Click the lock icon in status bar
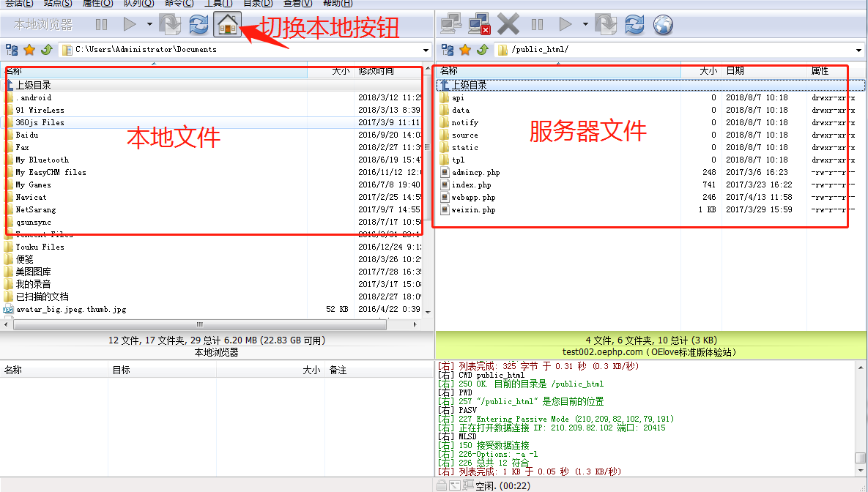868x492 pixels. (x=441, y=486)
